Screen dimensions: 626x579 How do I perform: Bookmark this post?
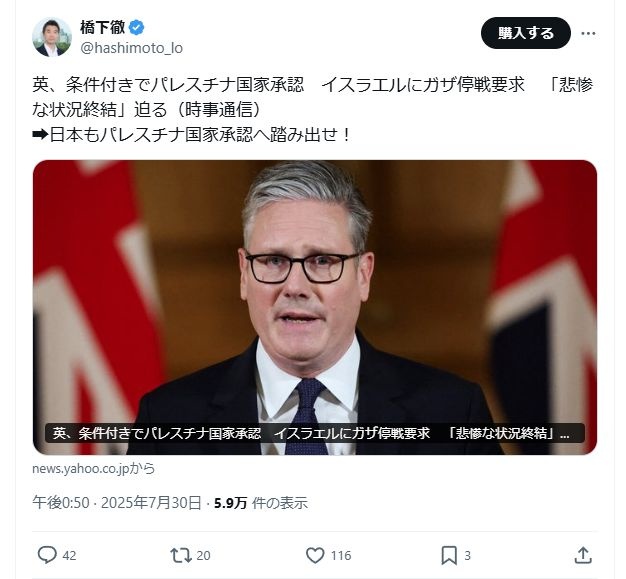(x=449, y=555)
